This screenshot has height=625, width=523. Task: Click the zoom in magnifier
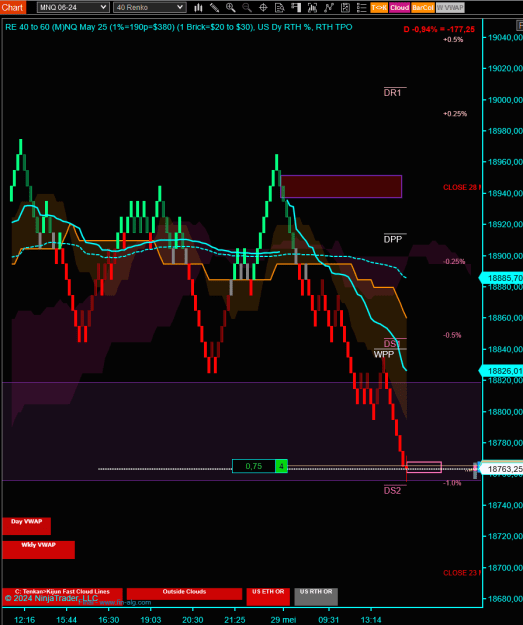coord(230,7)
